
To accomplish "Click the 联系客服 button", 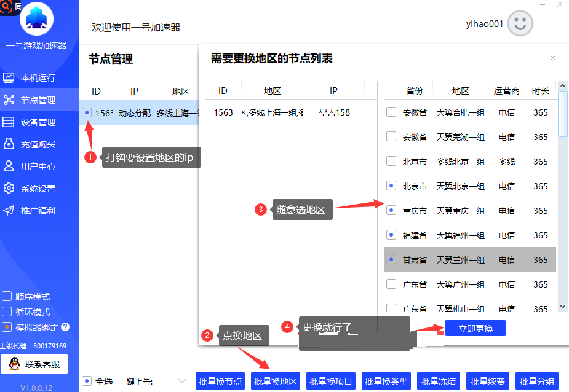I will tap(34, 364).
